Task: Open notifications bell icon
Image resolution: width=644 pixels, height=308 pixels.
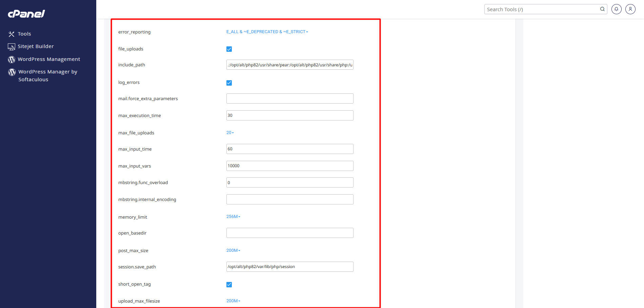Action: 616,9
